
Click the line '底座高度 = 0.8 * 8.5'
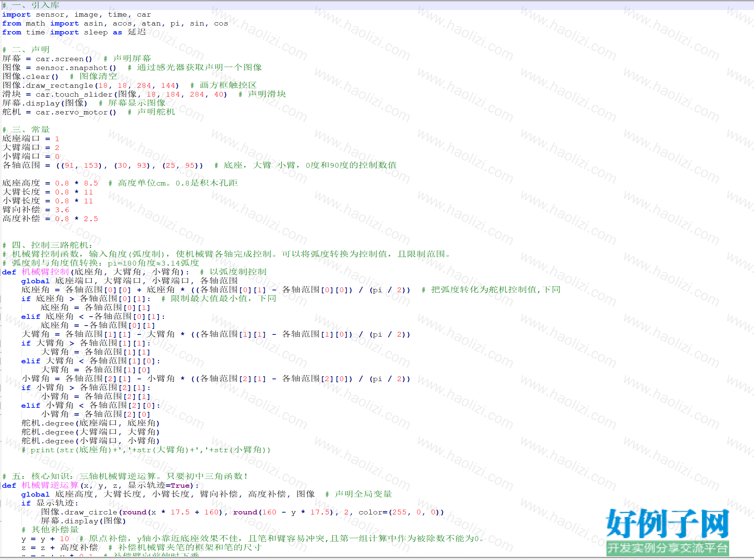point(50,183)
